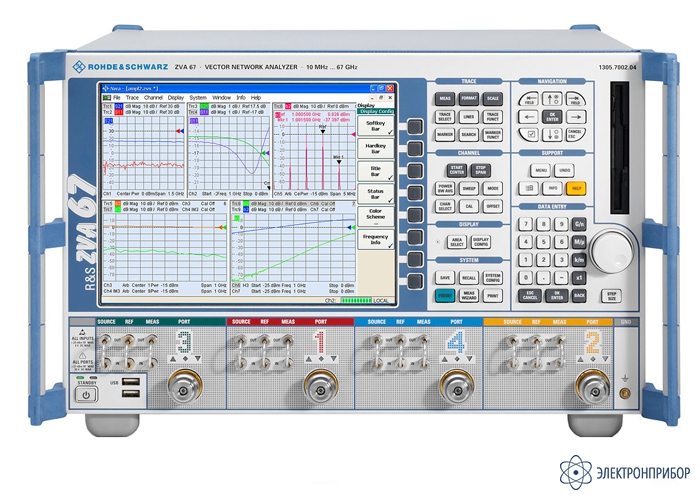Tap the G/n unit key
Image resolution: width=700 pixels, height=500 pixels.
coord(579,224)
